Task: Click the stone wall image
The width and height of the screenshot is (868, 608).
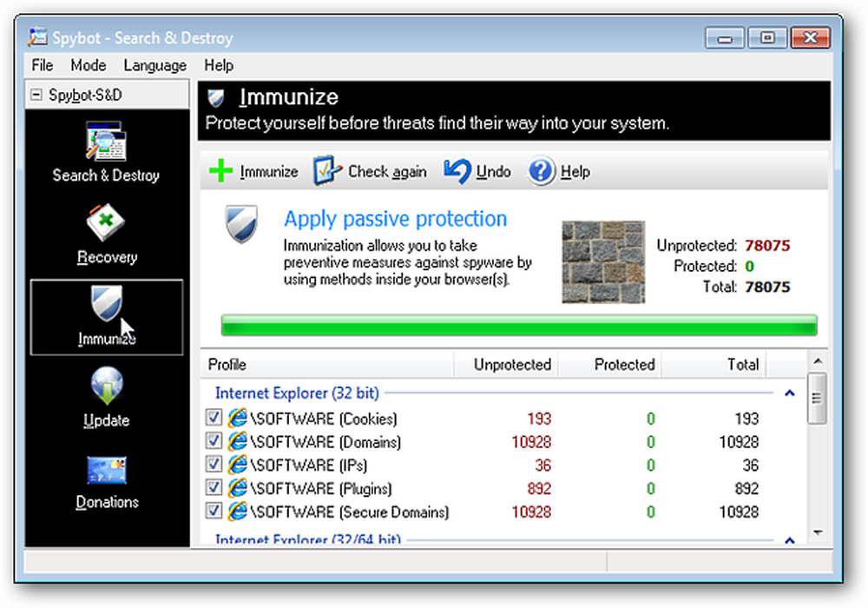Action: (603, 262)
